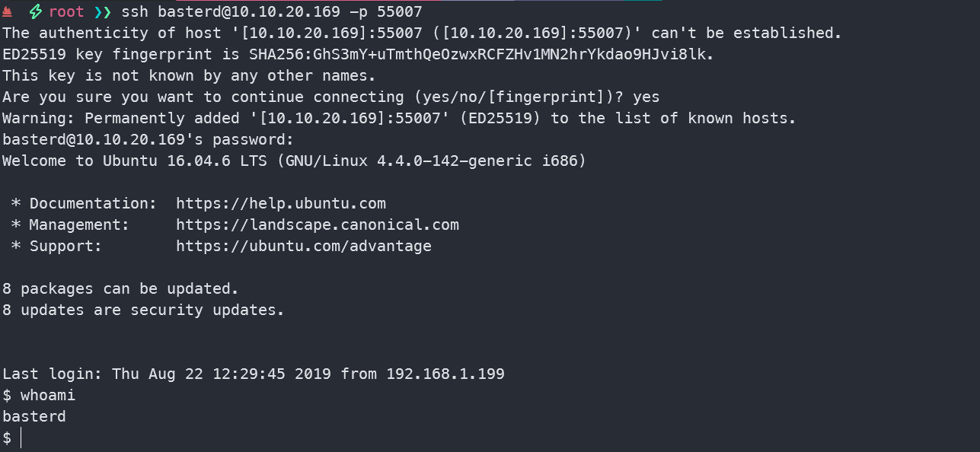Click the lightning bolt prompt icon

pyautogui.click(x=36, y=12)
